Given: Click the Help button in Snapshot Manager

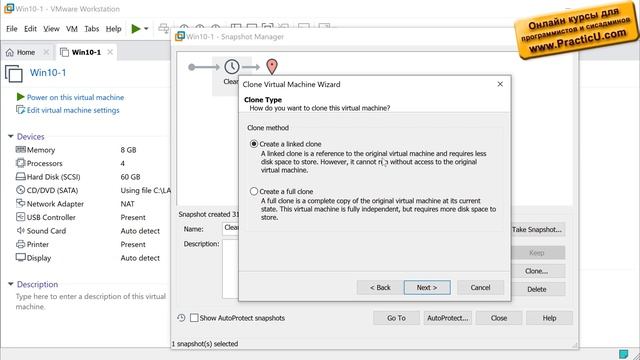Looking at the screenshot, I should point(549,318).
